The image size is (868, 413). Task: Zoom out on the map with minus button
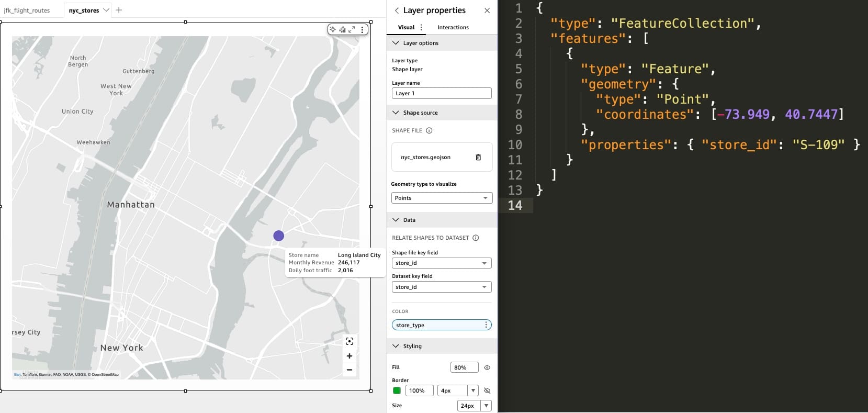350,370
